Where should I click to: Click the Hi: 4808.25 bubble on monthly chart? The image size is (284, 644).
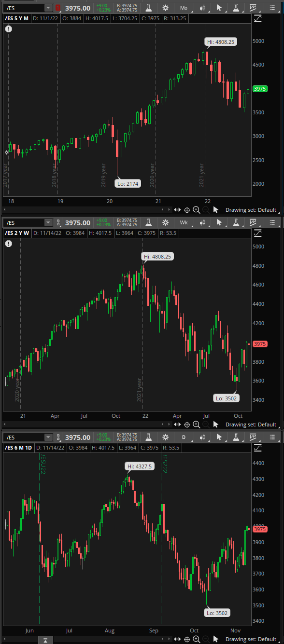tap(220, 42)
